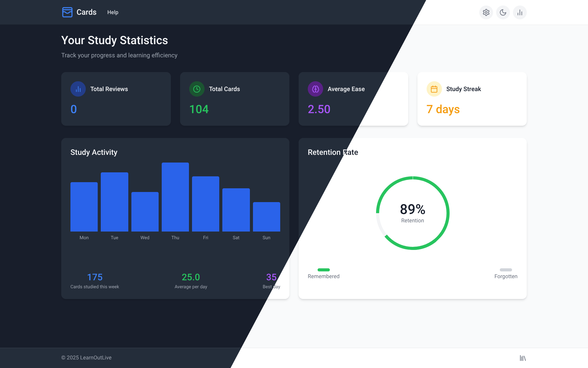This screenshot has width=588, height=368.
Task: Open statistics bar chart icon in header
Action: pyautogui.click(x=520, y=13)
